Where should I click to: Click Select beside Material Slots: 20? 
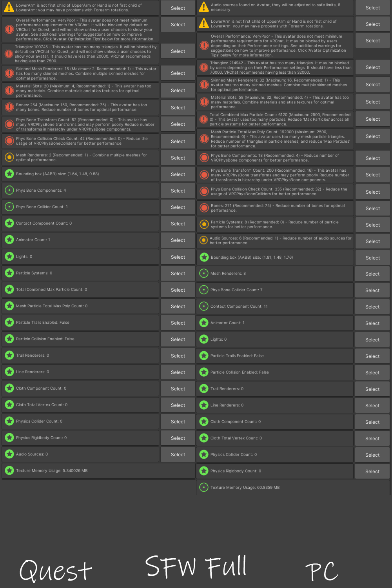coord(178,91)
